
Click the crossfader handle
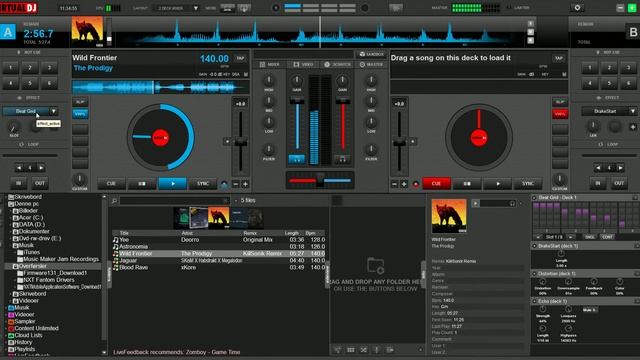tap(320, 180)
